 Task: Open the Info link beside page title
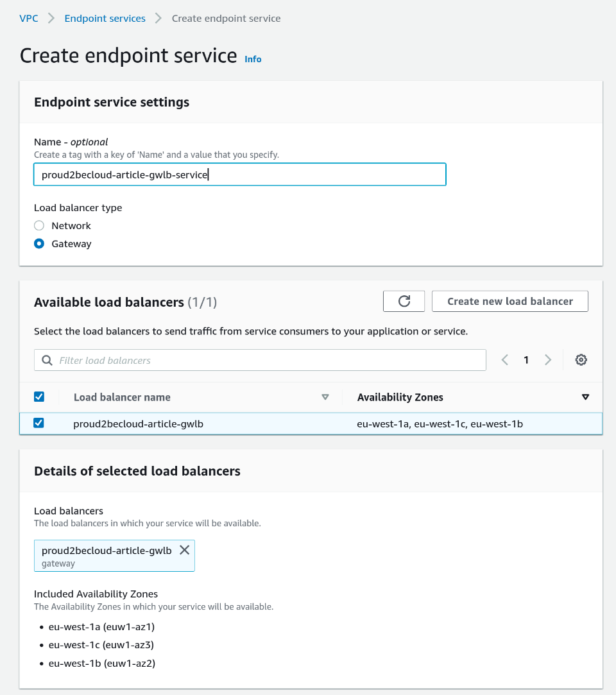click(253, 59)
